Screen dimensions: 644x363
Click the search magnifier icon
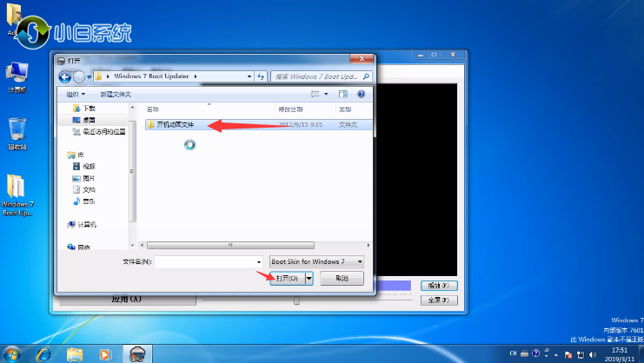point(366,76)
